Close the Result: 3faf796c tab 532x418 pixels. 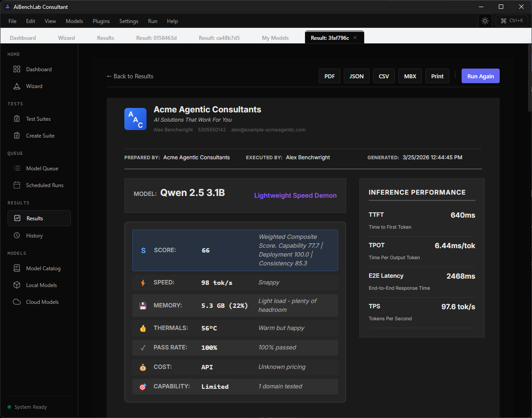click(x=355, y=38)
